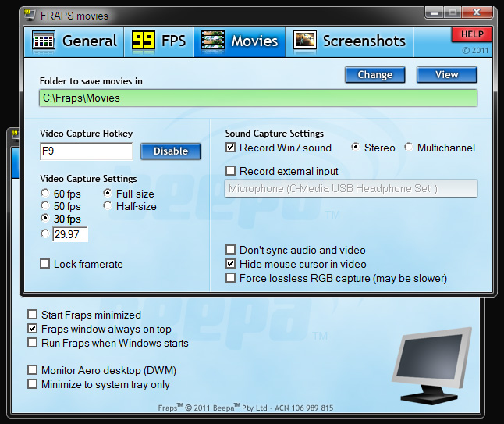504x424 pixels.
Task: Click the C:\Fraps\Movies folder path field
Action: click(x=258, y=98)
